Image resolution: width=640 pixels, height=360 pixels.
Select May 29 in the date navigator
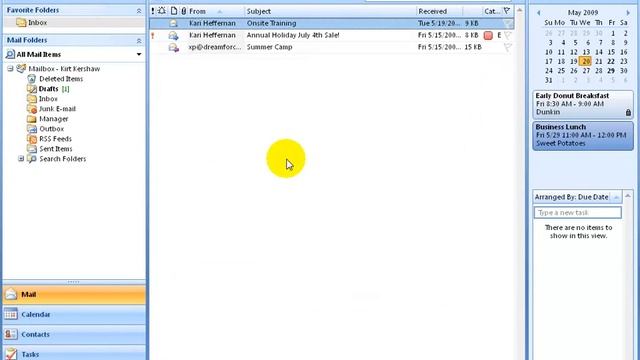[x=611, y=71]
